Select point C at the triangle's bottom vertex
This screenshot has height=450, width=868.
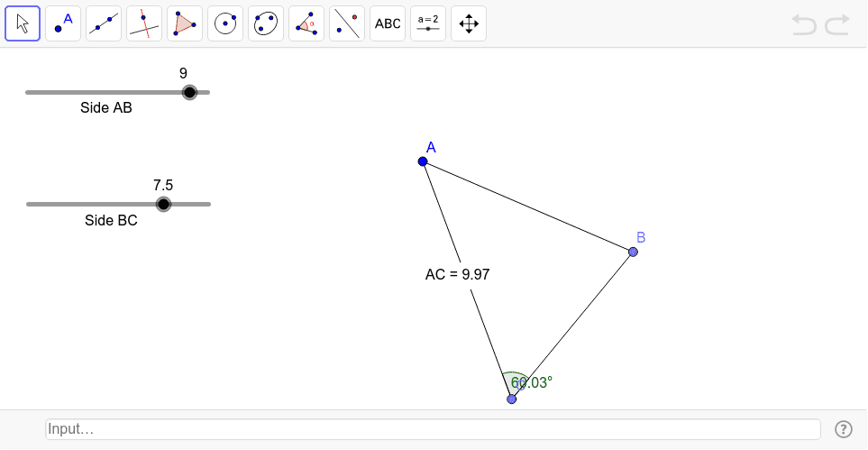pyautogui.click(x=511, y=399)
